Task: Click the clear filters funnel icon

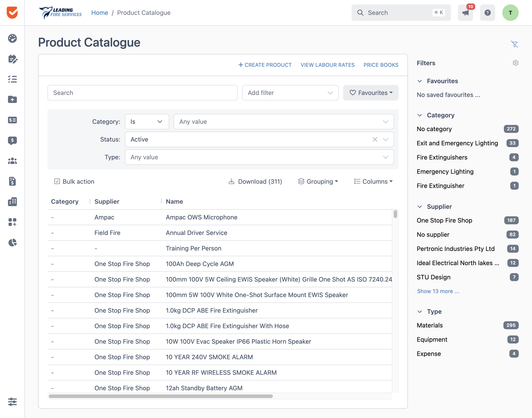Action: tap(514, 44)
